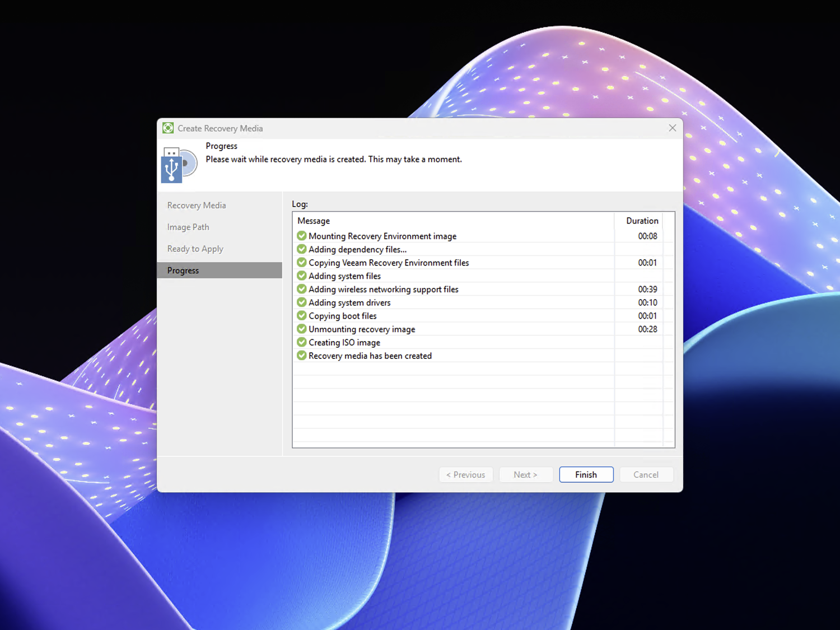Click the "Progress" heading in the dialog header
Screen dimensions: 840x630
221,146
